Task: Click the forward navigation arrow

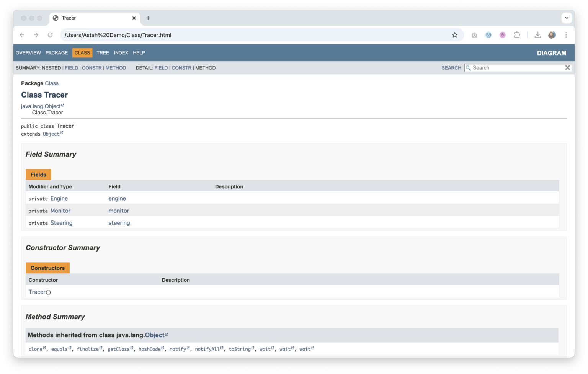Action: [x=36, y=35]
